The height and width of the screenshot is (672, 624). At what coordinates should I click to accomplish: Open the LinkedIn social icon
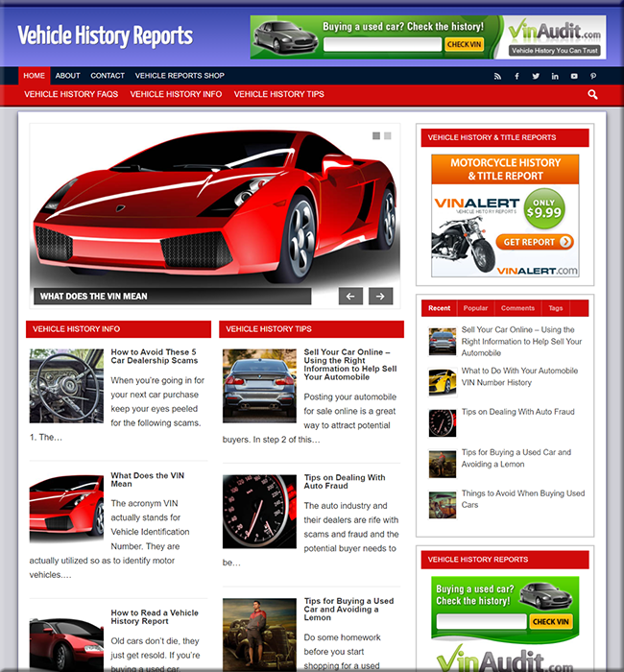tap(555, 76)
